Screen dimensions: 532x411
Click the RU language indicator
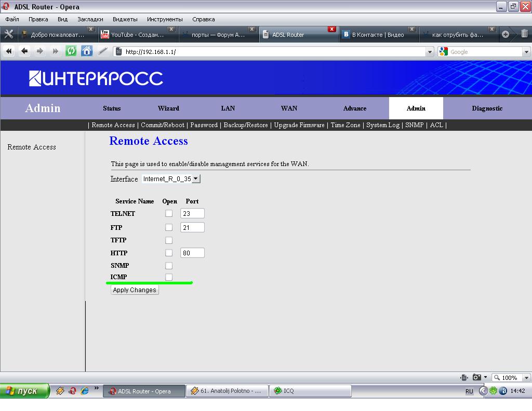pos(469,391)
